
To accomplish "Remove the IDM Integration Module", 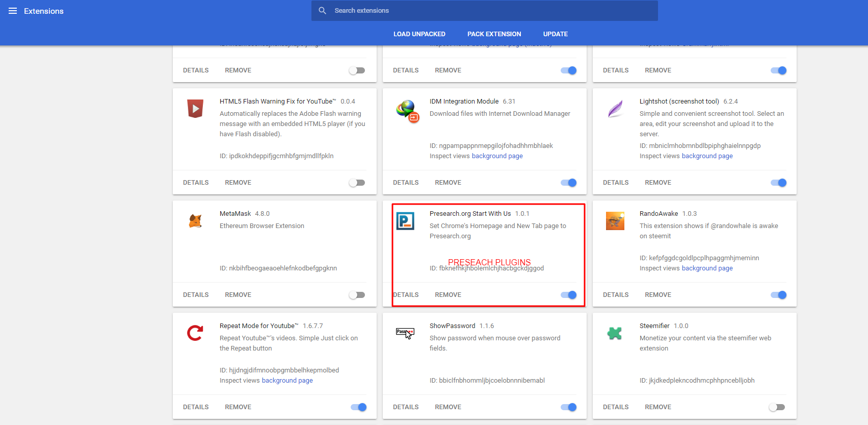I will [x=448, y=183].
